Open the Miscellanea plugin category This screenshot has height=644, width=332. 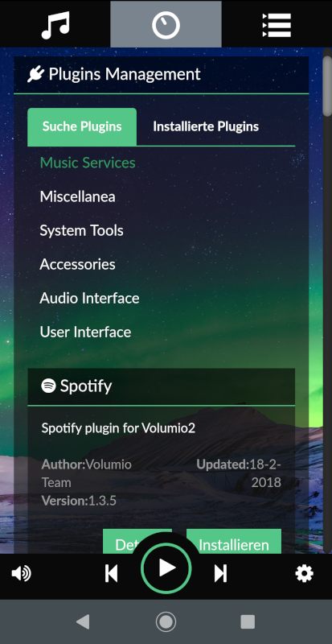pos(77,196)
